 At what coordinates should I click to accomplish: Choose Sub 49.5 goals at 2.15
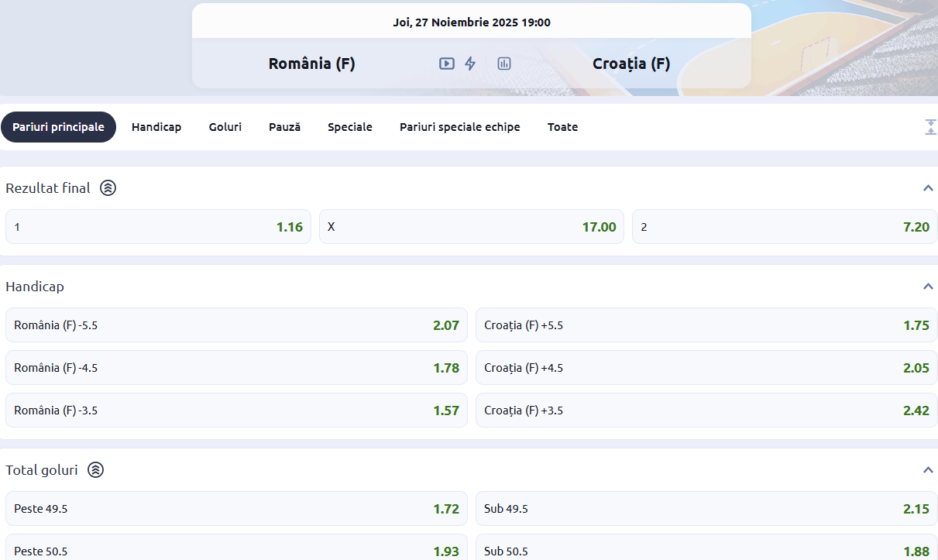point(706,509)
